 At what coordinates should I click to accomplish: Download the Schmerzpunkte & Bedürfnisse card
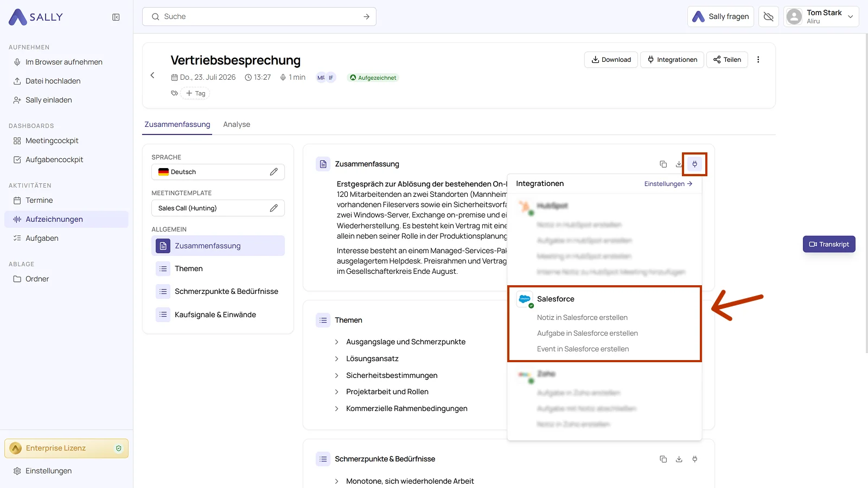(679, 459)
